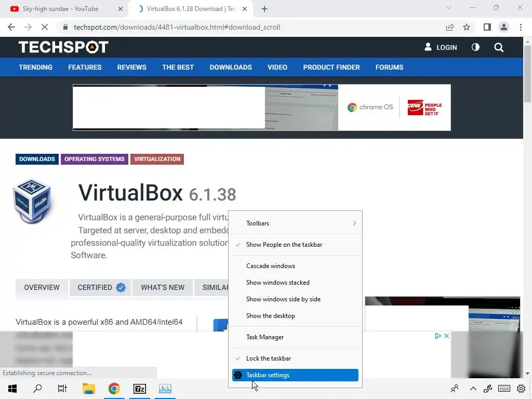Click the address bar URL
The image size is (532, 399).
(x=177, y=27)
